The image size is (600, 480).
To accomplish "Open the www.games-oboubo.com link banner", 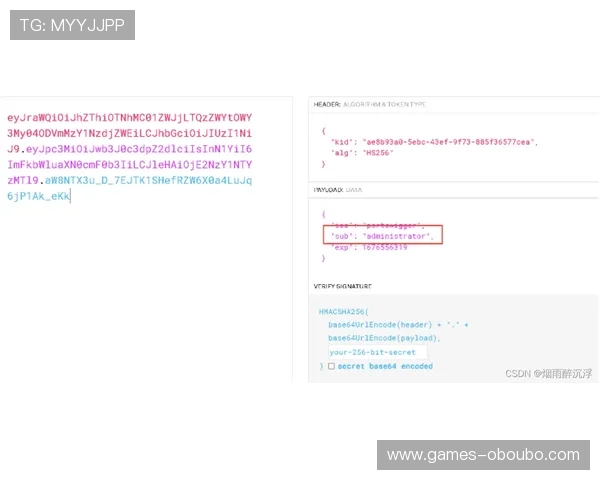I will [x=483, y=455].
